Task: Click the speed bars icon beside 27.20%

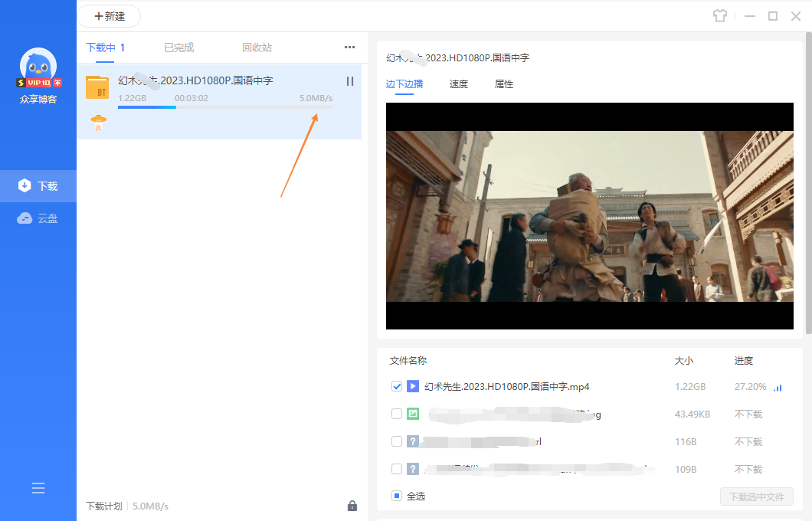Action: tap(778, 388)
